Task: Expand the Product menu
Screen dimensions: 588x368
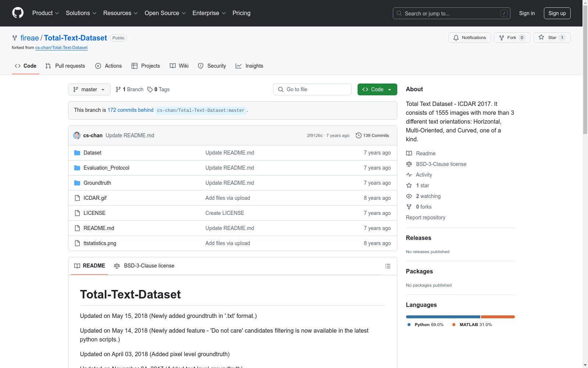Action: click(46, 13)
